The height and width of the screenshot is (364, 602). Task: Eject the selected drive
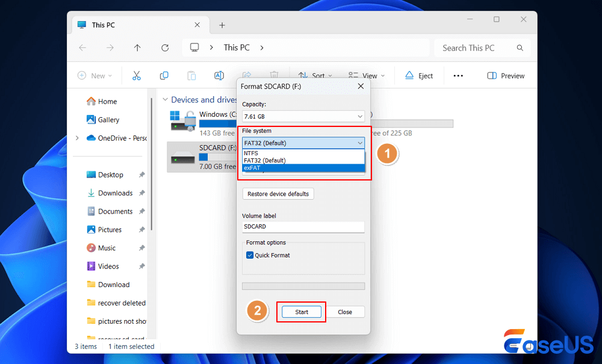pos(419,75)
